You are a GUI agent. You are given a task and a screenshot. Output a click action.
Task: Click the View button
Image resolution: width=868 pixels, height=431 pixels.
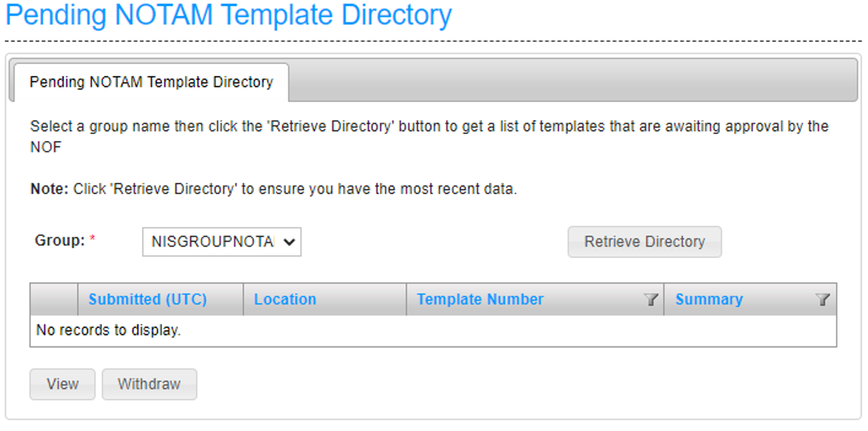(62, 384)
